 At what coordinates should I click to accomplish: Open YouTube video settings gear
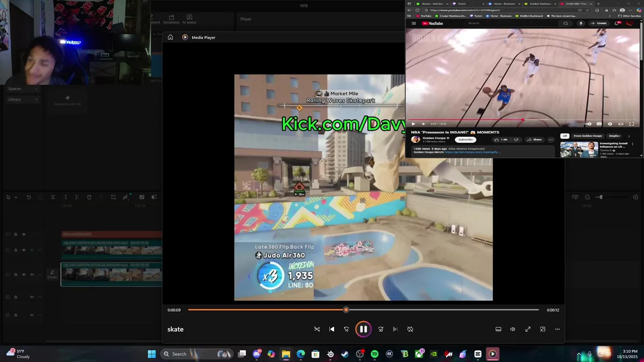(x=610, y=124)
